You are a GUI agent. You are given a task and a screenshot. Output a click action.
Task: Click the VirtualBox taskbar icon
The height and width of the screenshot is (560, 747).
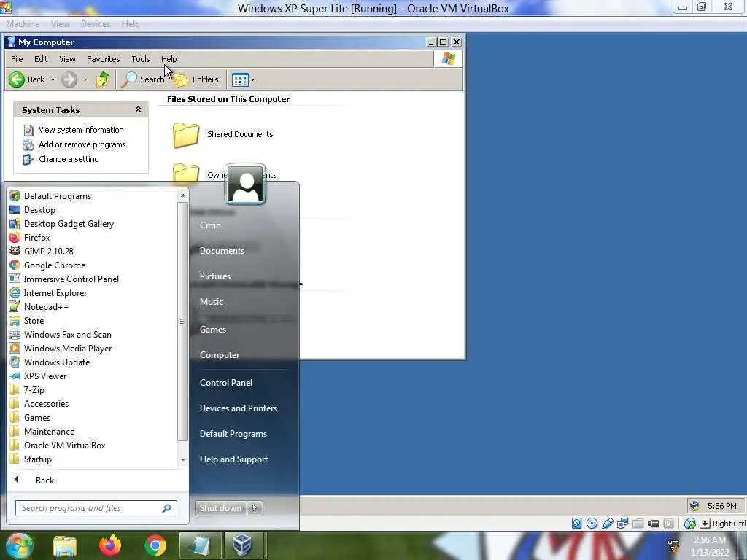(x=242, y=545)
